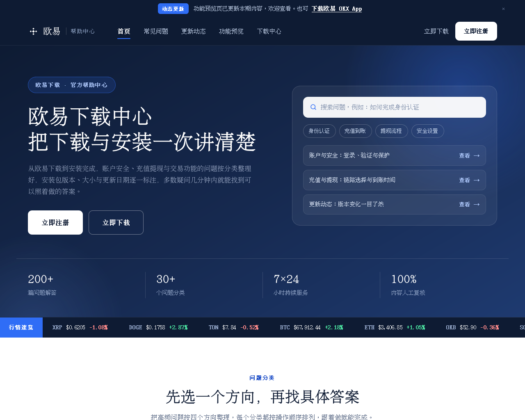This screenshot has width=525, height=420.
Task: Select the 功能预览 nav item
Action: (231, 31)
